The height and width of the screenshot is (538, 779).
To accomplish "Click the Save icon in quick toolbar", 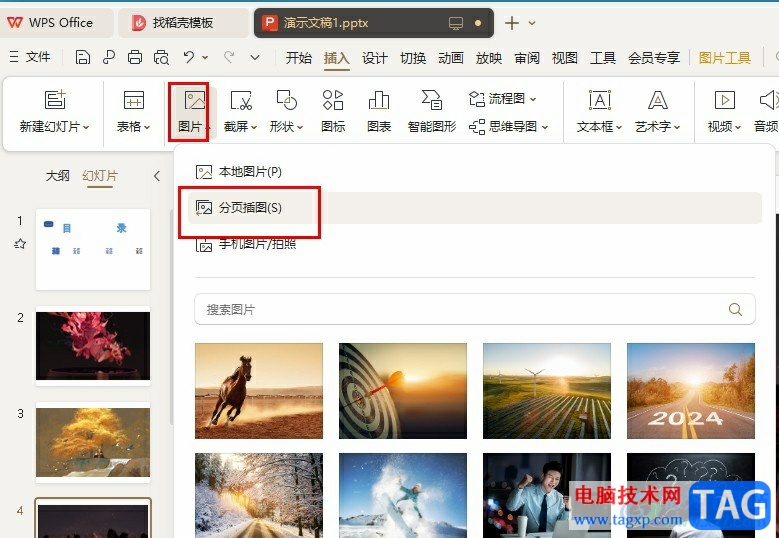I will 82,57.
